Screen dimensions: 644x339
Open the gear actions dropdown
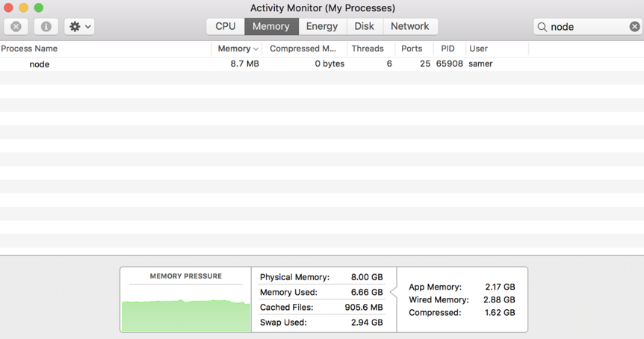79,27
